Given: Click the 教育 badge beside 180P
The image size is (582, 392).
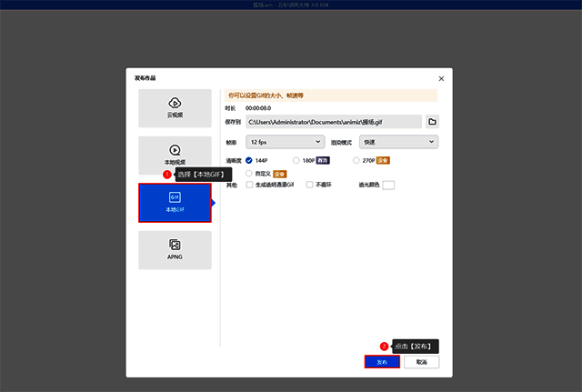Looking at the screenshot, I should tap(323, 160).
